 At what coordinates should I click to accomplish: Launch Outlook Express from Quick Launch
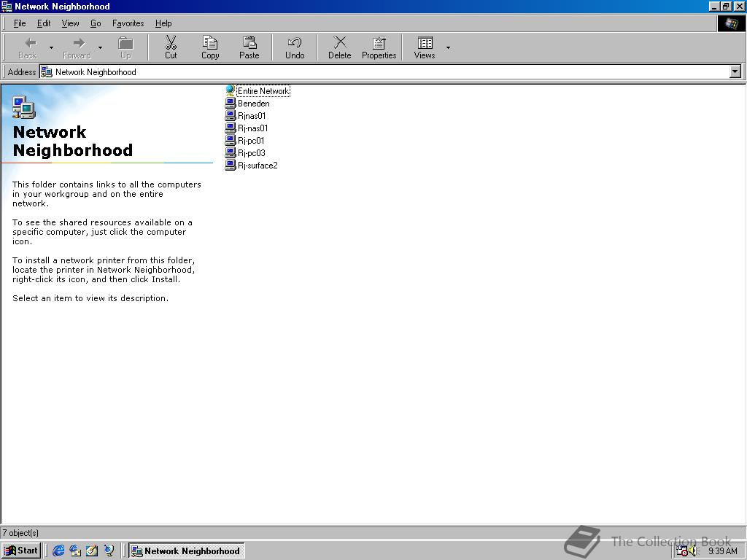pyautogui.click(x=75, y=551)
